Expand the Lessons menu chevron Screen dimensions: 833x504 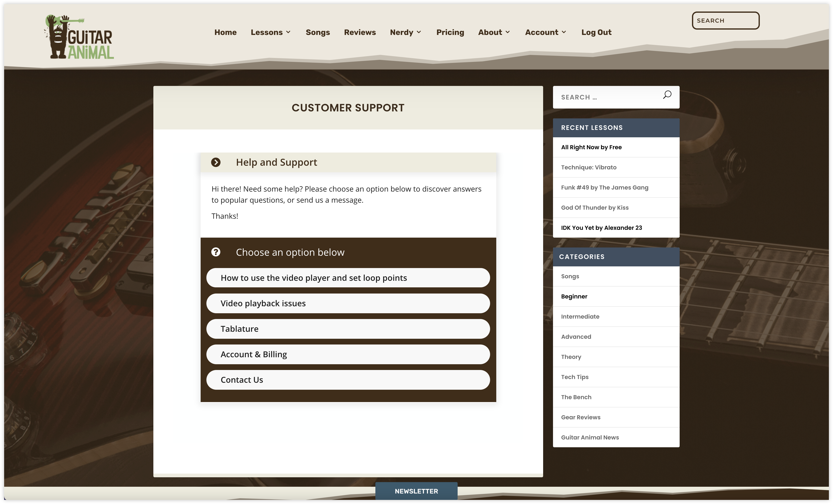coord(288,32)
